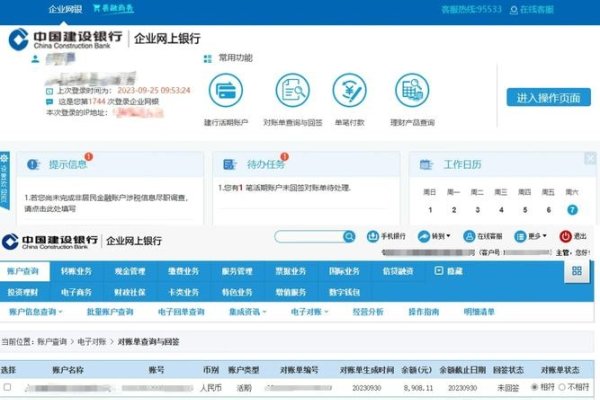Click the lower China Construction Bank logo
The image size is (600, 400).
click(50, 242)
